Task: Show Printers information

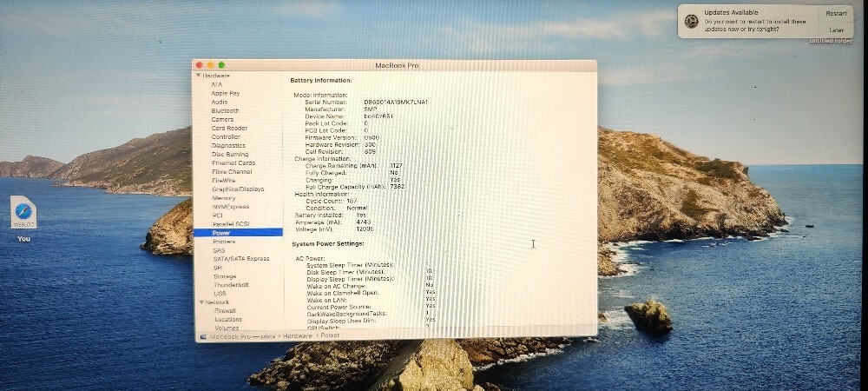Action: (224, 242)
